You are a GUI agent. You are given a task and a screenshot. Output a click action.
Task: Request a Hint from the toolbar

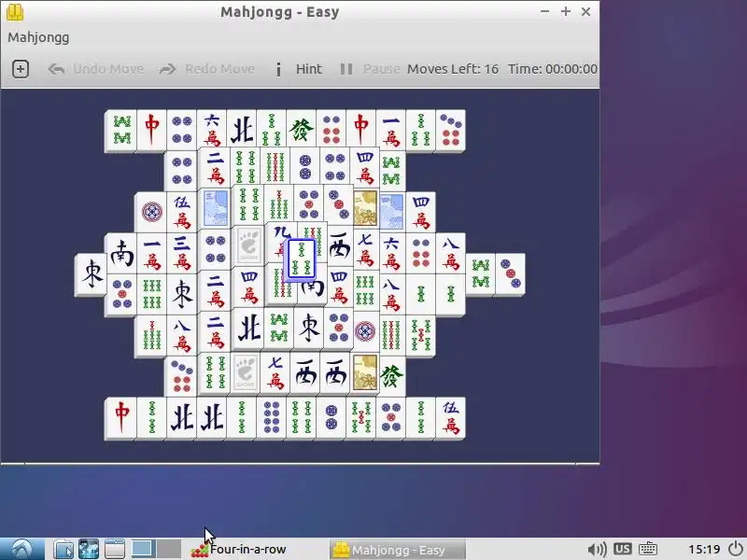click(298, 69)
